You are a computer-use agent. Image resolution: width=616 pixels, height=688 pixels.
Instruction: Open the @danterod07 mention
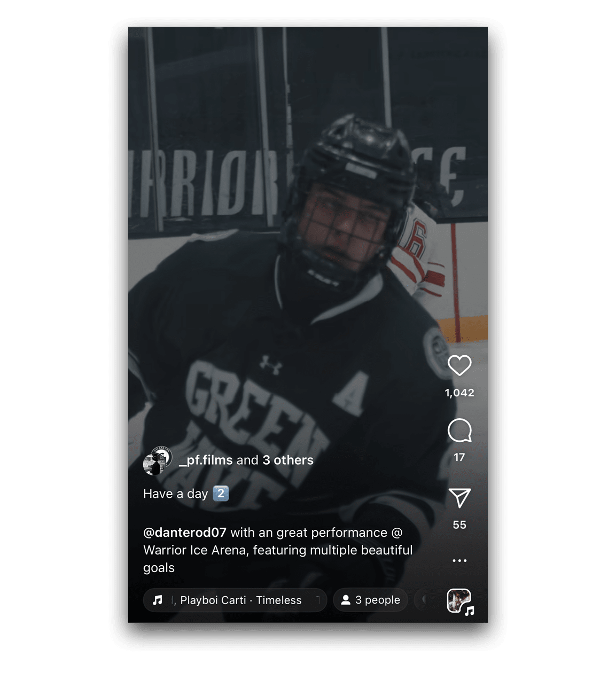pos(185,533)
